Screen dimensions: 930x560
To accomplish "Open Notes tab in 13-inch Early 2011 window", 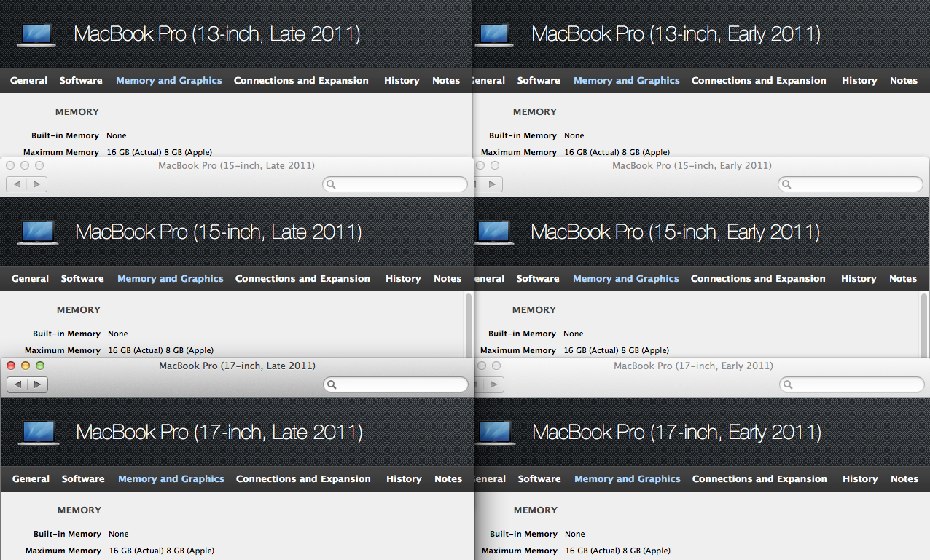I will pos(904,81).
